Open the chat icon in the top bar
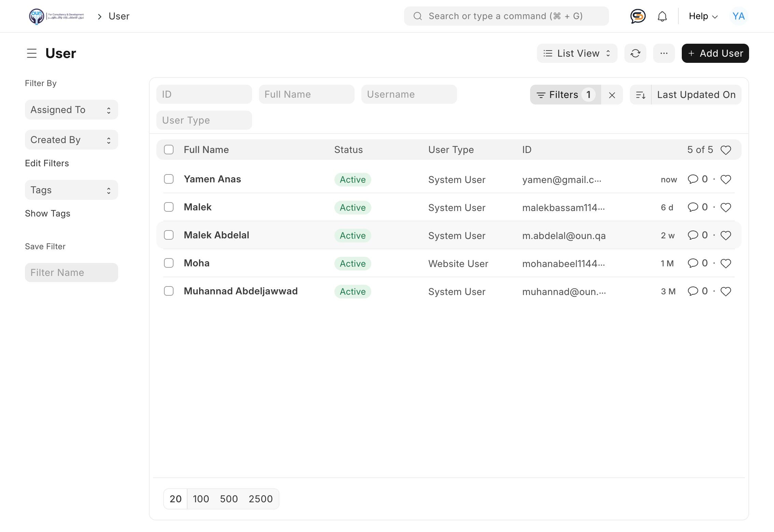Image resolution: width=774 pixels, height=532 pixels. click(x=637, y=16)
